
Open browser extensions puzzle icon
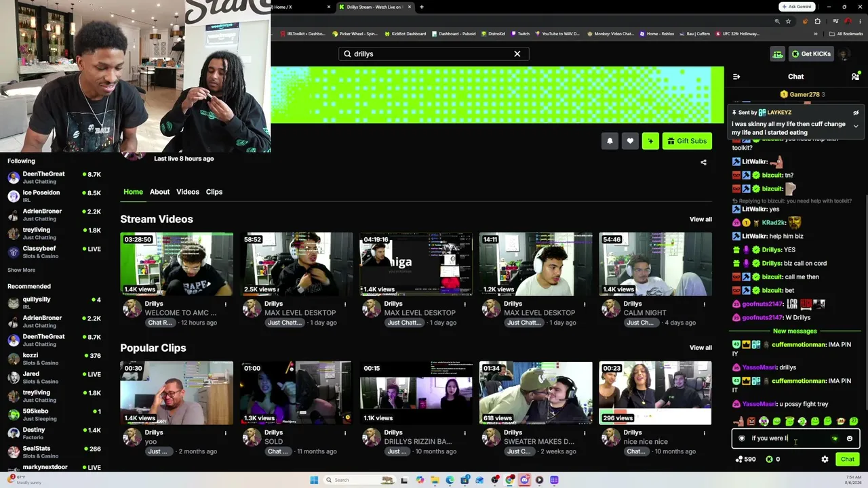818,21
